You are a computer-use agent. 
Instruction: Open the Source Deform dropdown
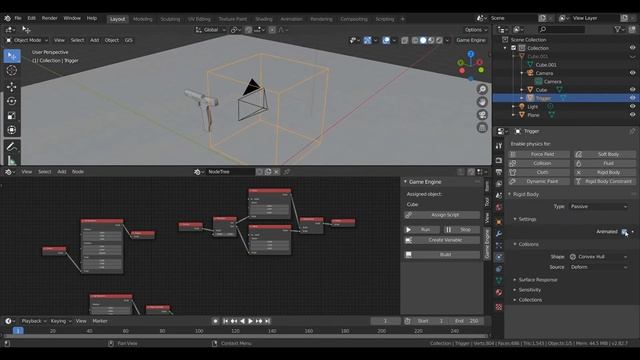599,267
